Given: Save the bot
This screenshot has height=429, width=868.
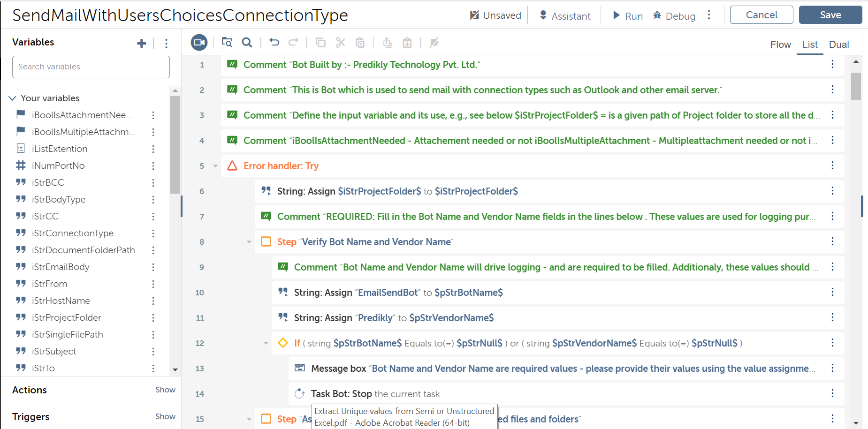Looking at the screenshot, I should (x=830, y=15).
